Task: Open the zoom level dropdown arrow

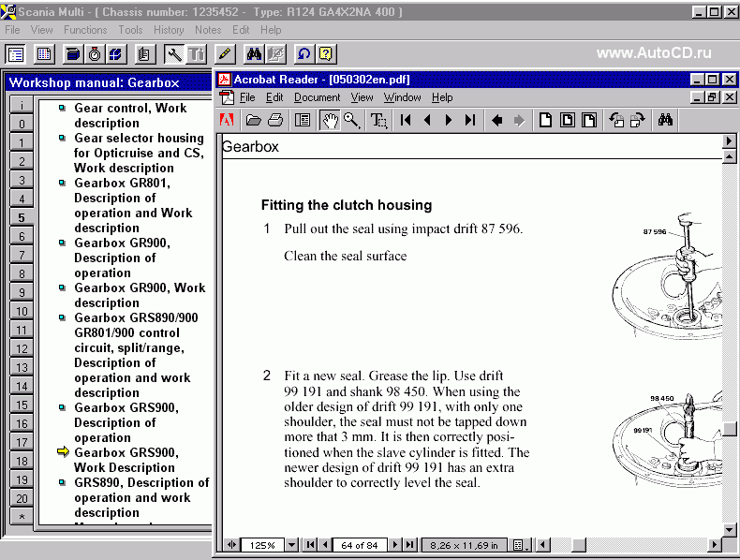Action: point(292,545)
